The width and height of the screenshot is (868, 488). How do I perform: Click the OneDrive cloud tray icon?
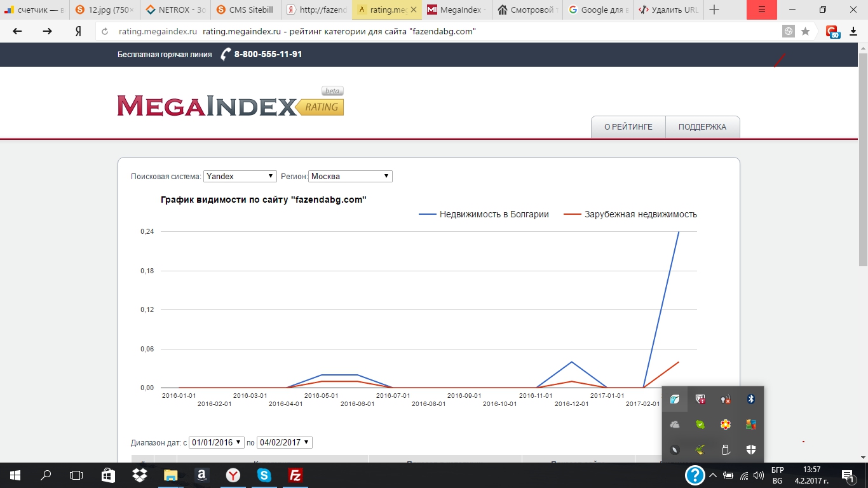click(675, 424)
